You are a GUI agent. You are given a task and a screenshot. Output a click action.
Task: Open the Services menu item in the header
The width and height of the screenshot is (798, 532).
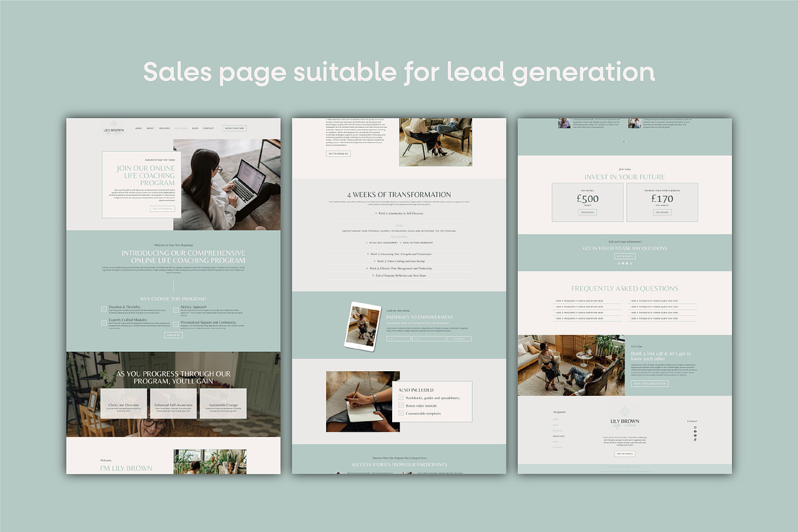(x=164, y=129)
